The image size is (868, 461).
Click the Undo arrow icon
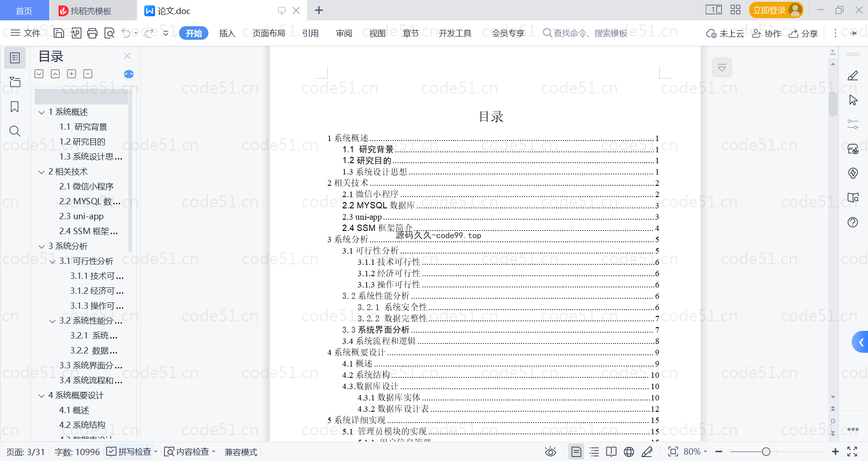coord(126,33)
